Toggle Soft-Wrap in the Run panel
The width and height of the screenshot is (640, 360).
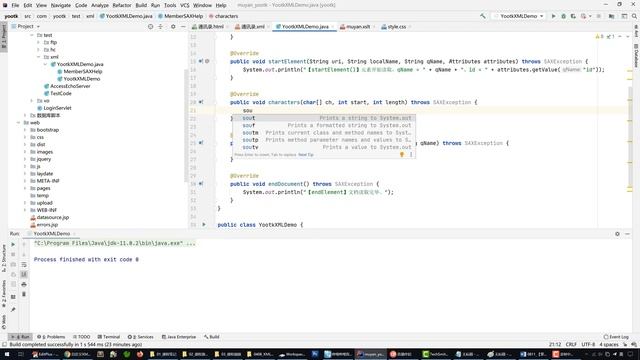[24, 264]
